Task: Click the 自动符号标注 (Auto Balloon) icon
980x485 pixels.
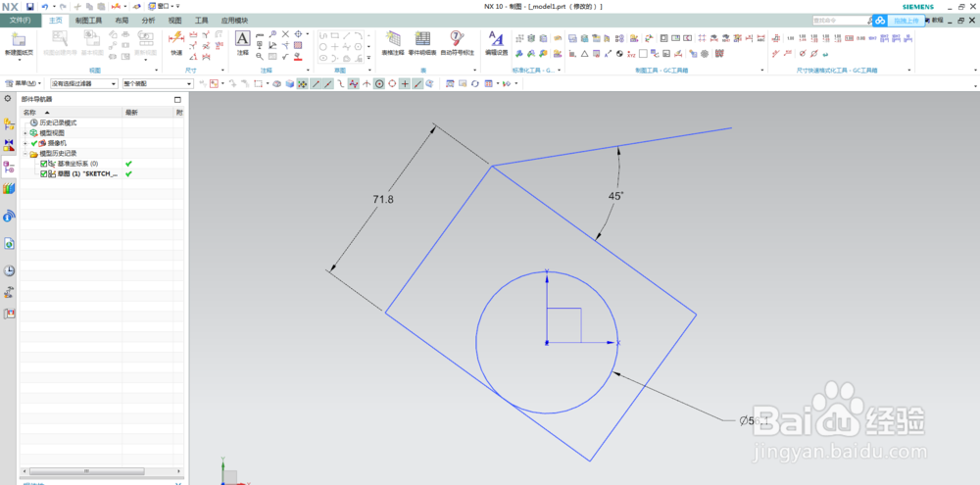Action: click(457, 44)
